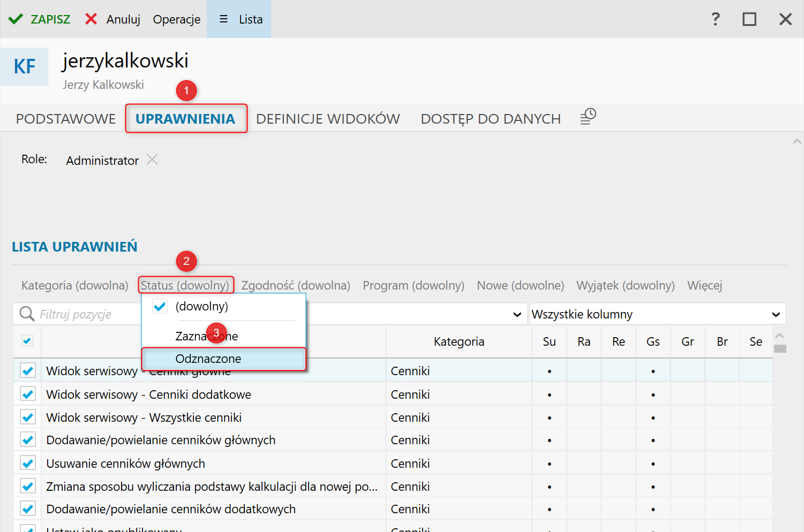Click the Lista view button
804x532 pixels.
(x=239, y=19)
